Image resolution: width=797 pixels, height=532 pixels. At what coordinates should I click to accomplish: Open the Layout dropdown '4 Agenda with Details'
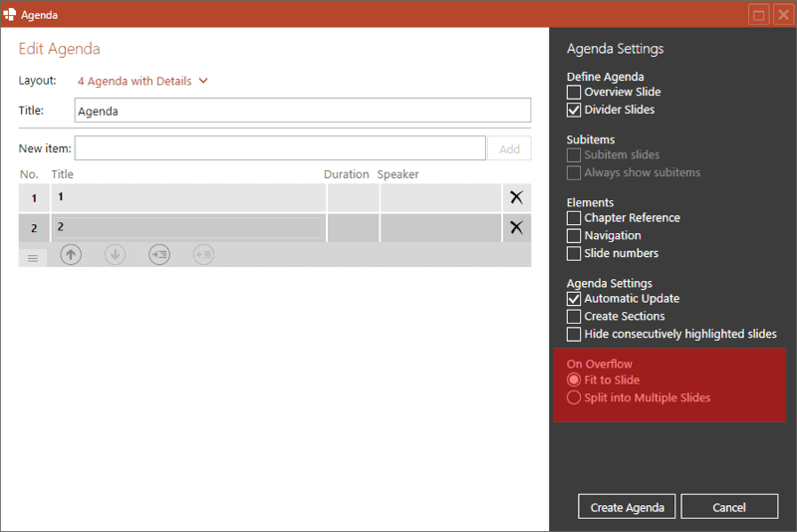[142, 82]
